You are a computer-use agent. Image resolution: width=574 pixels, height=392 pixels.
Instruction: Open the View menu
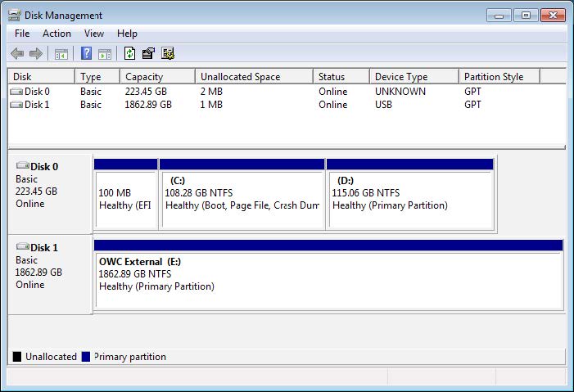(x=93, y=34)
